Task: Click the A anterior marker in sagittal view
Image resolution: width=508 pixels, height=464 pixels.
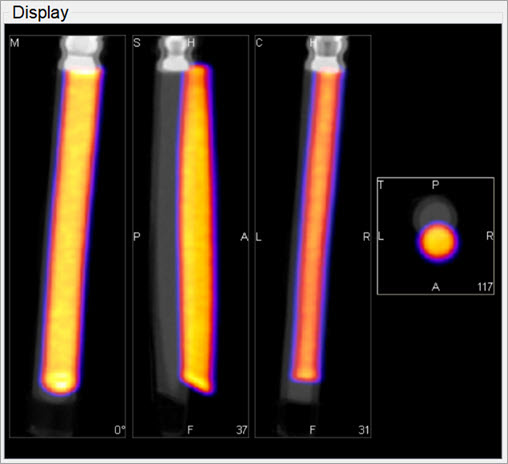Action: coord(244,237)
